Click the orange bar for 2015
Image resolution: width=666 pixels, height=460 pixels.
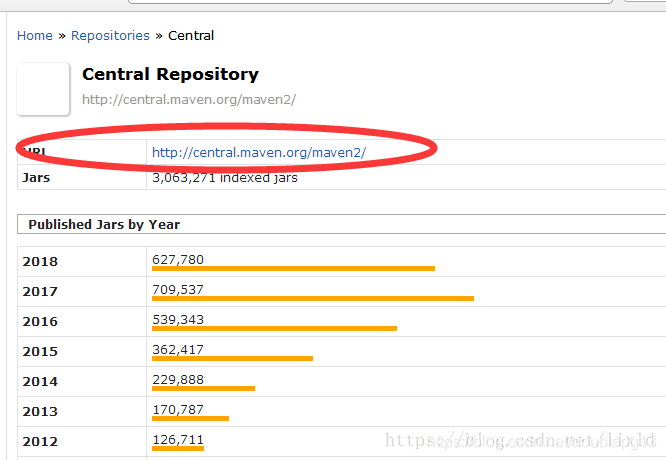(x=232, y=358)
